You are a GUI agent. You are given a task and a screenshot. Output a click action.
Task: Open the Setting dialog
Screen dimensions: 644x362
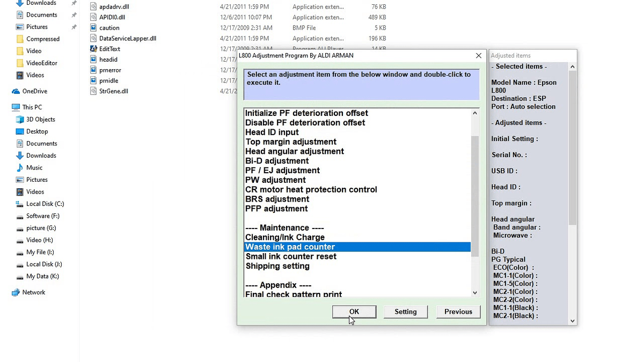(x=405, y=312)
